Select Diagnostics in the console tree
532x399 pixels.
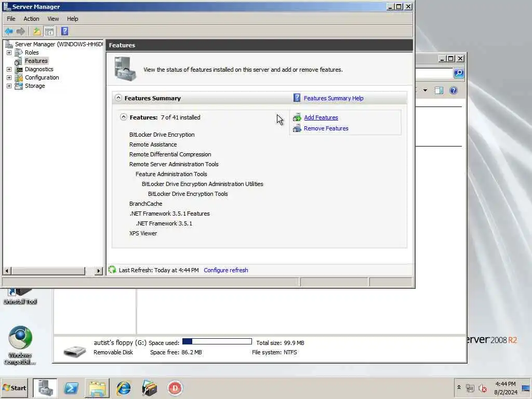(x=39, y=69)
